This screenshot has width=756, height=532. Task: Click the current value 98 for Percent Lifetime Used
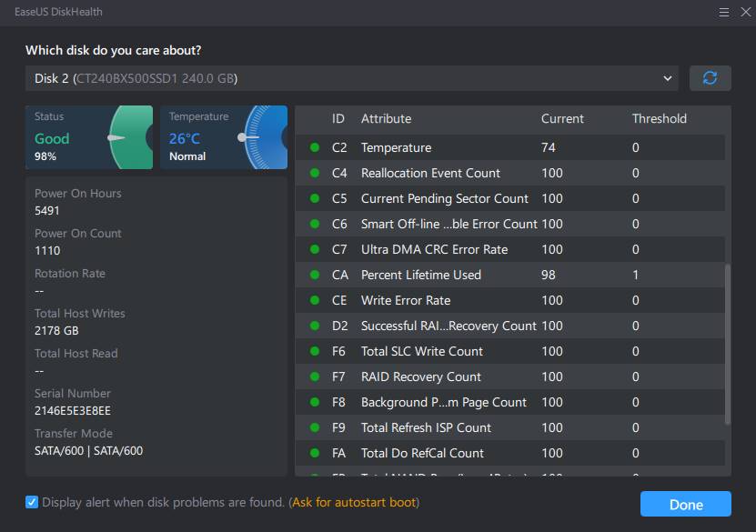tap(549, 275)
